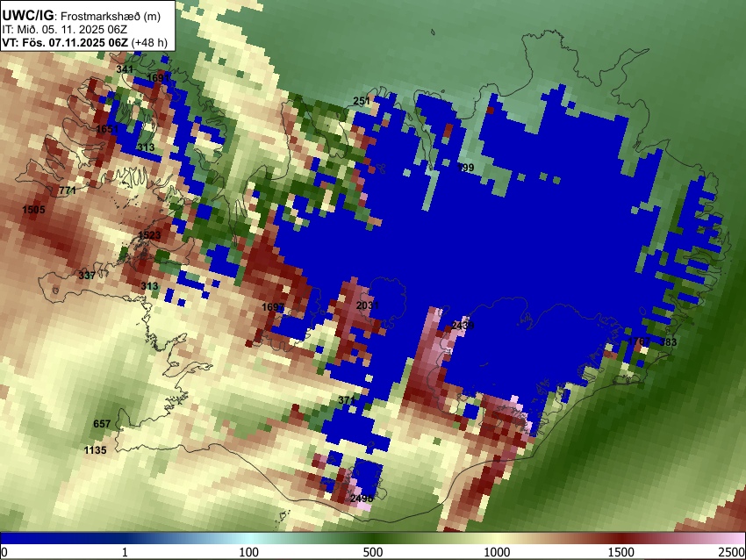746x560 pixels.
Task: Click the 2495 value label
Action: 362,499
